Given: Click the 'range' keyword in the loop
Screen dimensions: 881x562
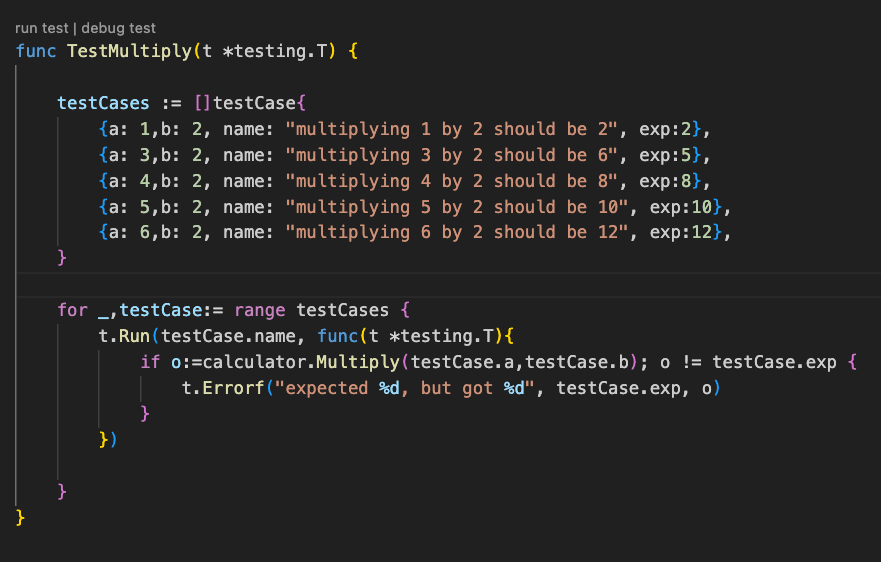Looking at the screenshot, I should tap(260, 310).
